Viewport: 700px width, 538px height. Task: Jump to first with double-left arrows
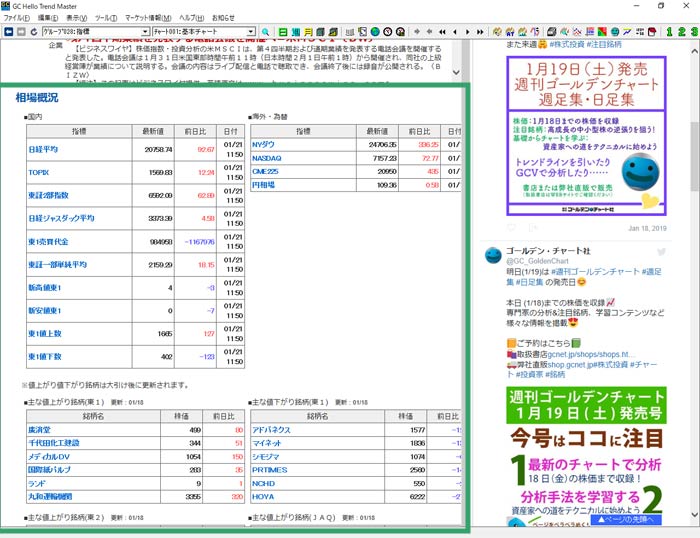442,32
